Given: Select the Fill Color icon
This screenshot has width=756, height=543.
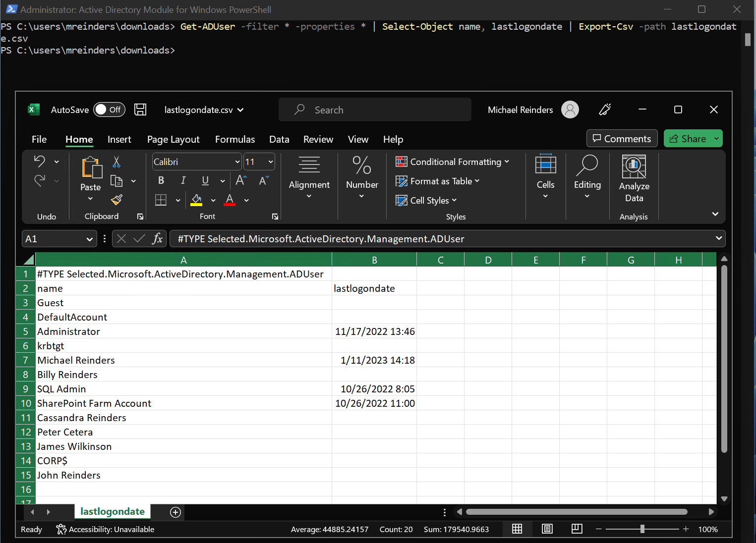Looking at the screenshot, I should 196,200.
